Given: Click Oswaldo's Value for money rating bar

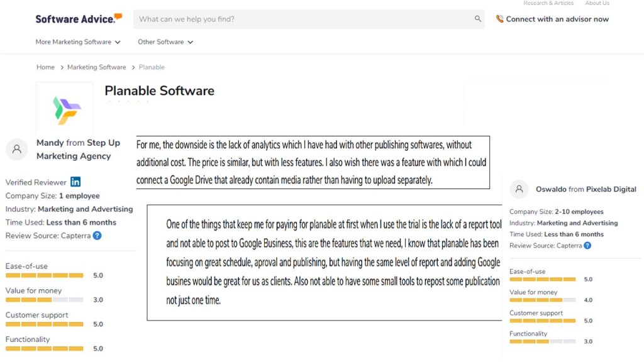Looking at the screenshot, I should pyautogui.click(x=543, y=300).
